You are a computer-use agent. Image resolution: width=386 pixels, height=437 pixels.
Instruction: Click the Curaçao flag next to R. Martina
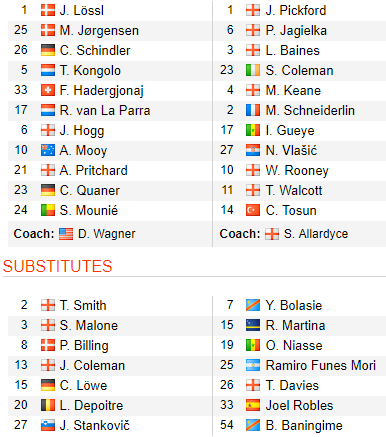253,325
